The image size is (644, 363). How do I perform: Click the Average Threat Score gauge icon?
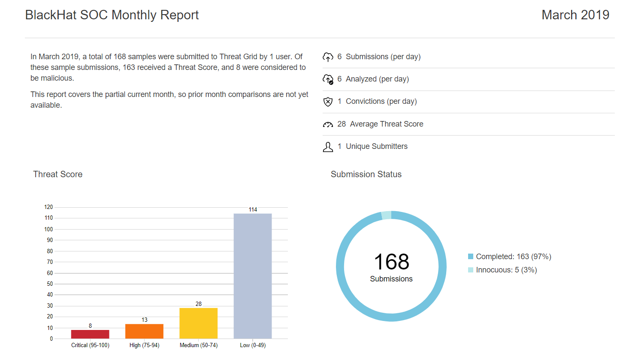[x=328, y=124]
